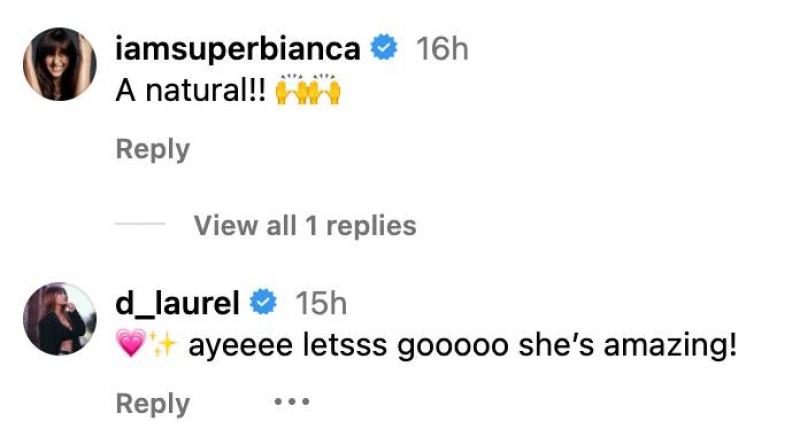
Task: Click the pink heart emoji
Action: 131,346
